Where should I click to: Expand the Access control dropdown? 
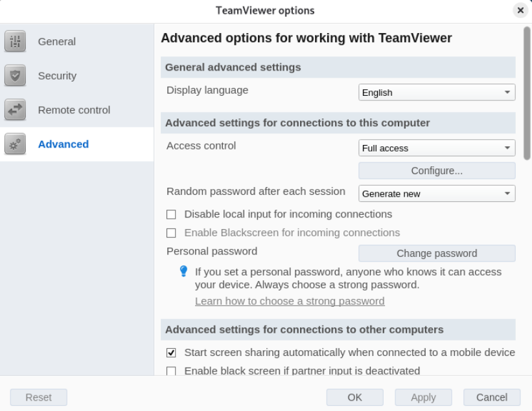[x=437, y=148]
